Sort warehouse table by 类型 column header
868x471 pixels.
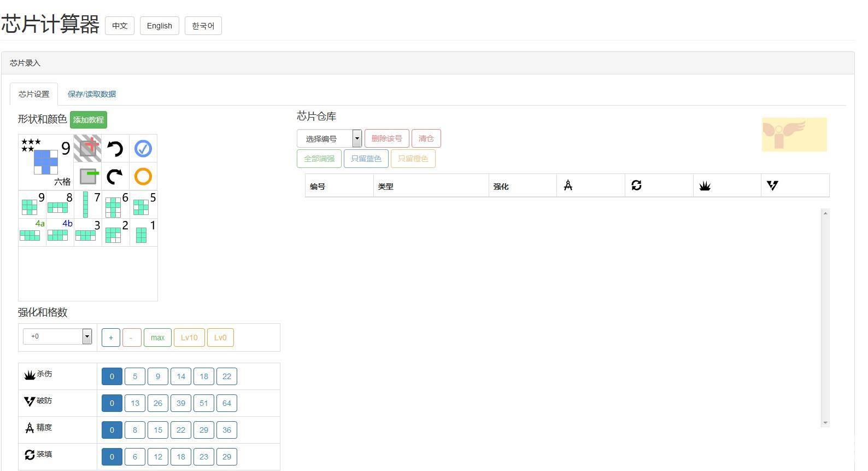pyautogui.click(x=385, y=187)
